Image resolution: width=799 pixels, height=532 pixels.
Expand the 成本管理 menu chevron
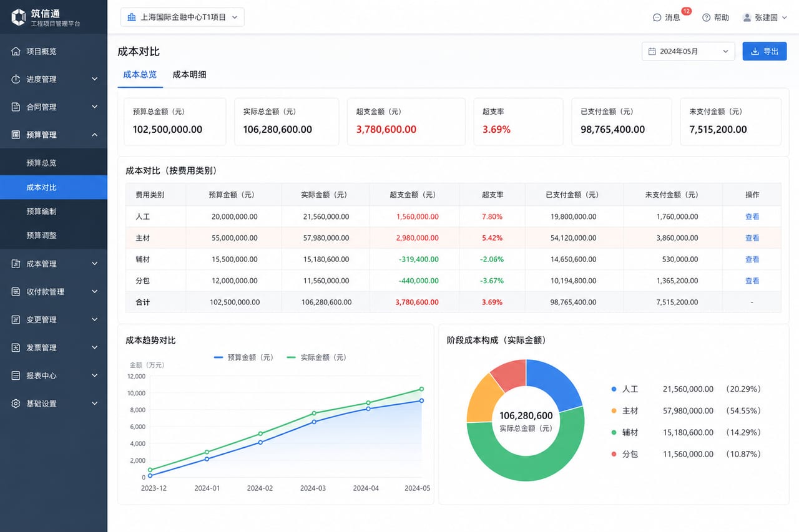tap(94, 264)
